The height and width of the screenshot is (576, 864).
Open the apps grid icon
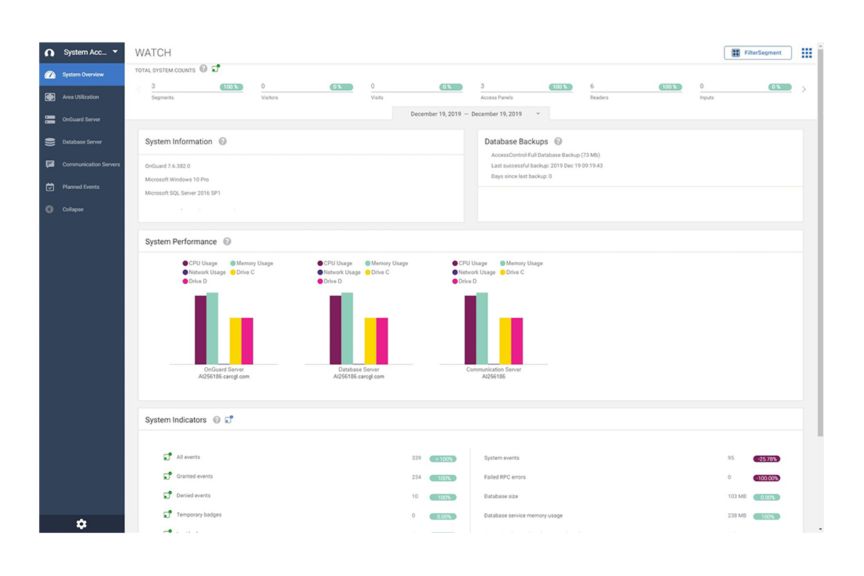pos(806,53)
